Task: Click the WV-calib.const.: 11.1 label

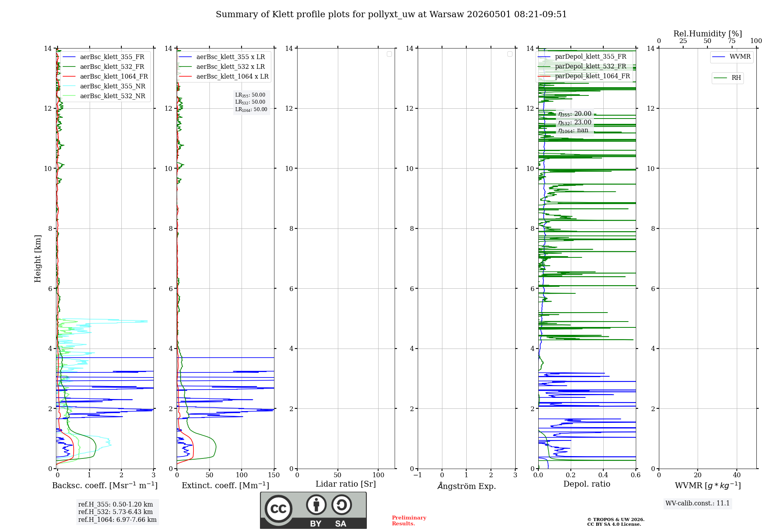Action: (x=698, y=503)
